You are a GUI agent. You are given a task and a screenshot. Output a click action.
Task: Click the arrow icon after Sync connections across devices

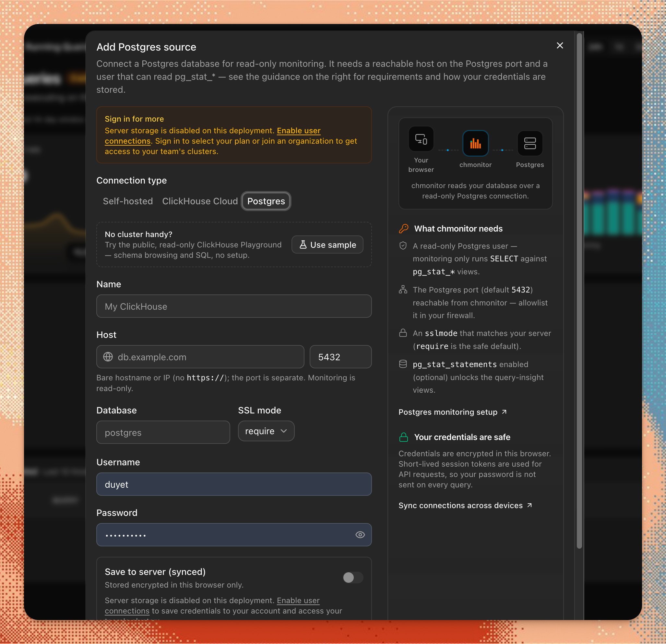coord(529,505)
